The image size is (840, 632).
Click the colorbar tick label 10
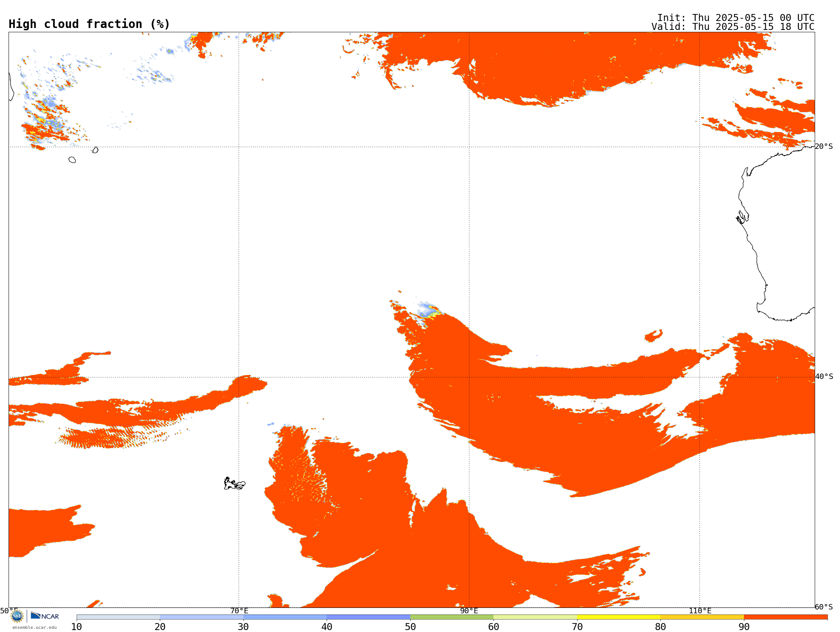77,627
